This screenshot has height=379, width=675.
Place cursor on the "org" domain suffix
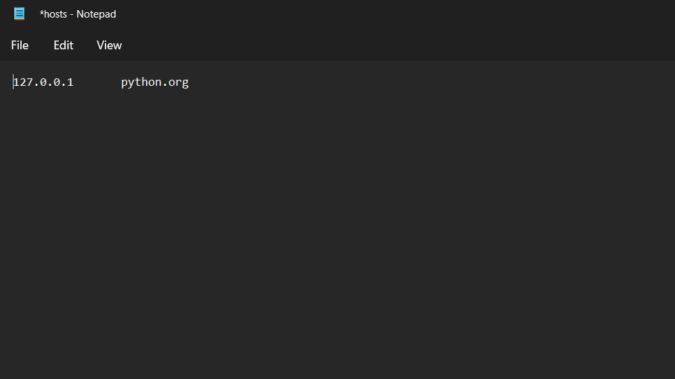coord(178,83)
